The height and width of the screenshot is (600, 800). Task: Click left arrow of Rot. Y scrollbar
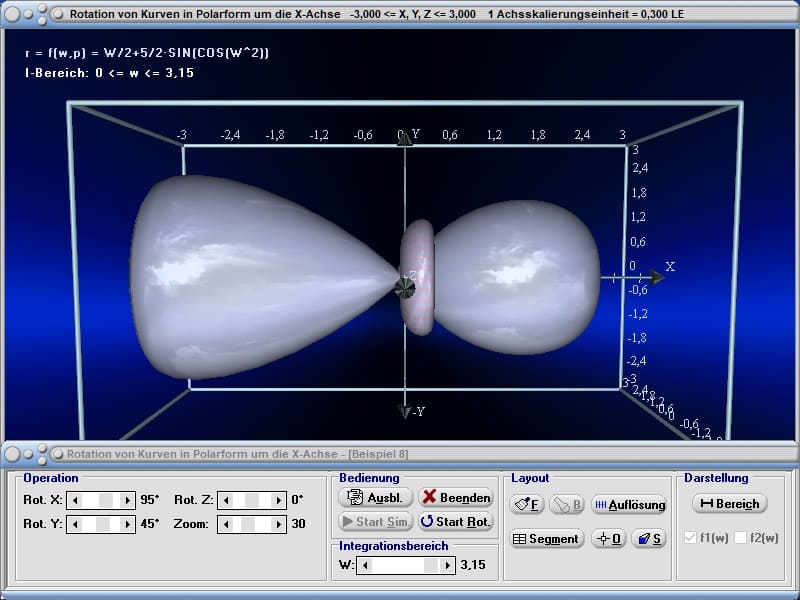tap(74, 524)
